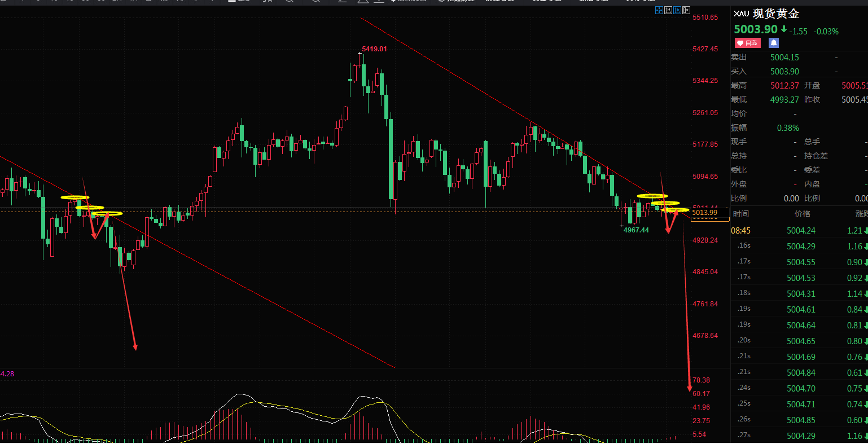
Task: Click the shift-right arrow icon above the chart
Action: [686, 10]
